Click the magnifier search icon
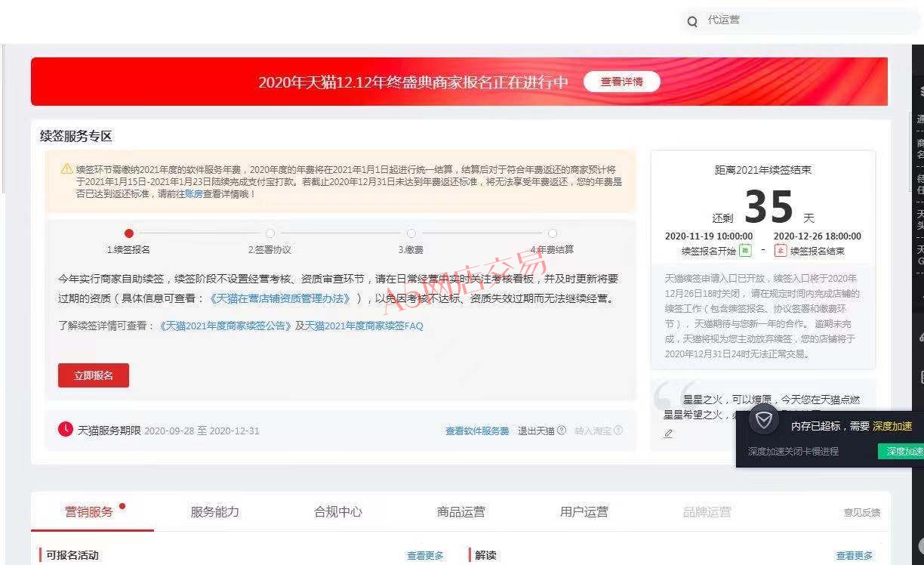The image size is (924, 565). [692, 22]
